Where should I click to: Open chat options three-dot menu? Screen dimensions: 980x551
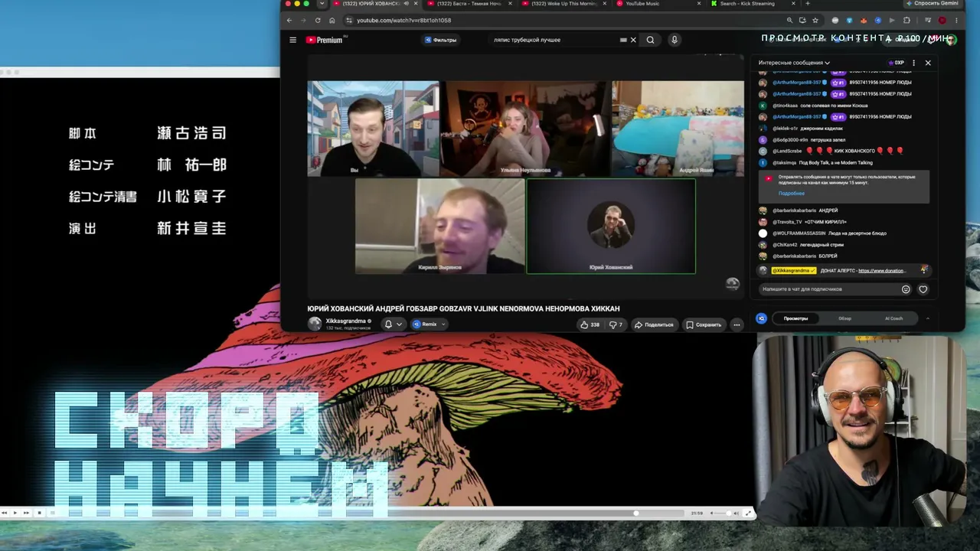click(913, 63)
